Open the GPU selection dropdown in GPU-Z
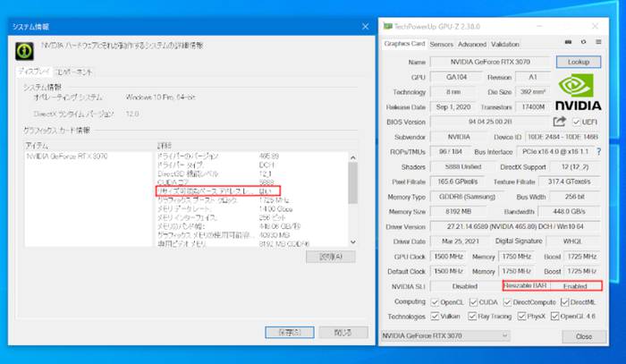 pos(445,335)
